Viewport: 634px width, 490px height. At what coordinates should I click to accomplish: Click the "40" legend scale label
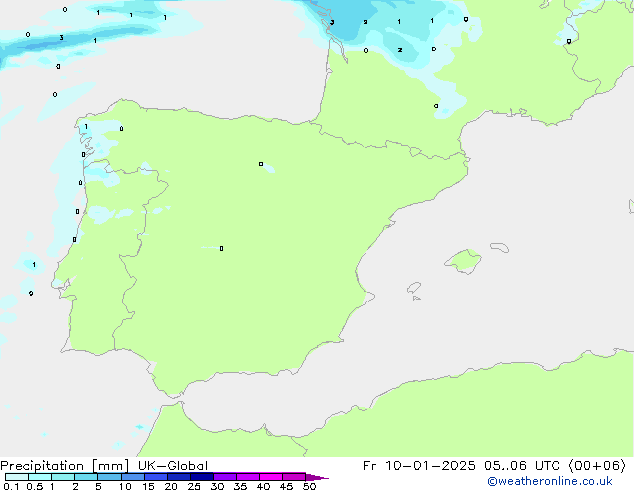tap(263, 486)
